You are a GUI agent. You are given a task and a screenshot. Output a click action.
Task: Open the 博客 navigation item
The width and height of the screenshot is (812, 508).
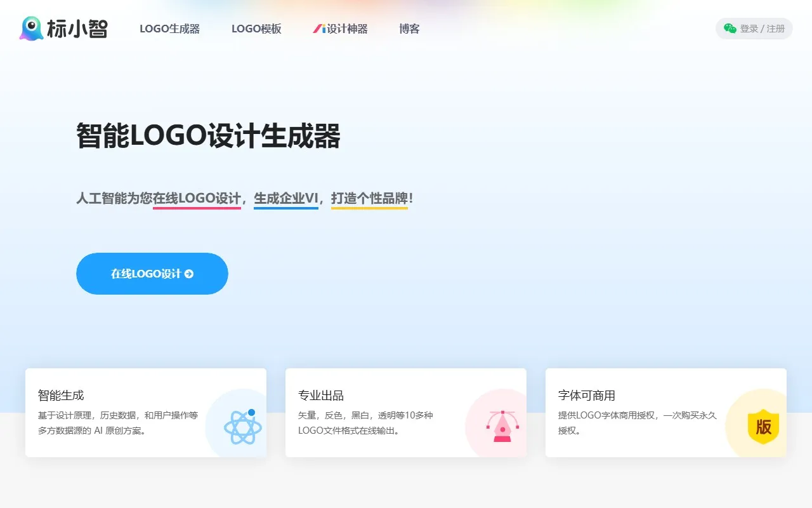[409, 29]
